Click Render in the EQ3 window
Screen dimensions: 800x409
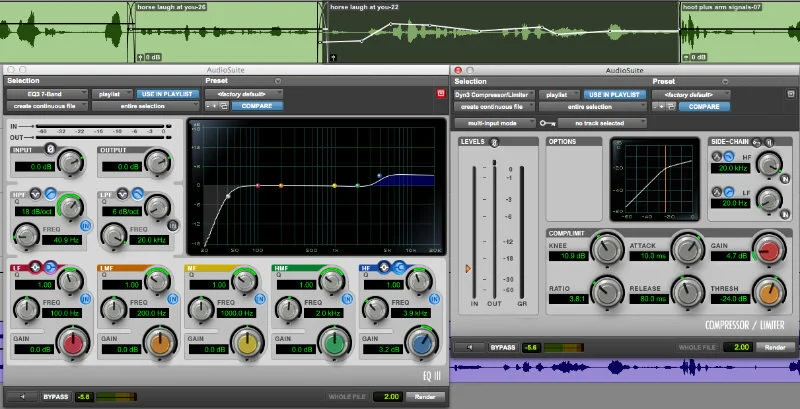click(425, 396)
